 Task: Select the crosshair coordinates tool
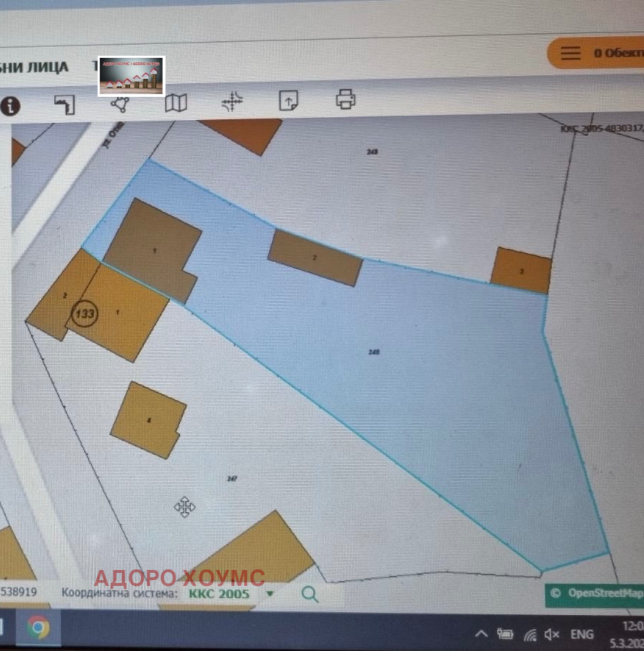point(232,102)
